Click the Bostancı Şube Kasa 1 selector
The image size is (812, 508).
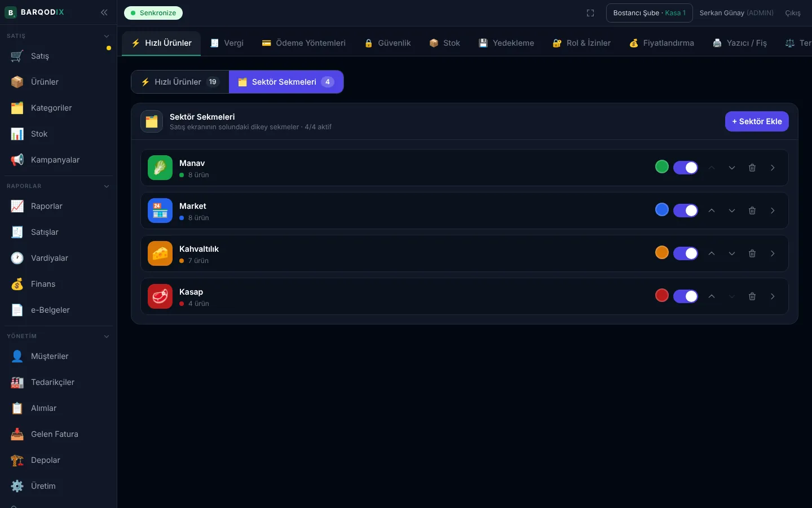pyautogui.click(x=650, y=13)
